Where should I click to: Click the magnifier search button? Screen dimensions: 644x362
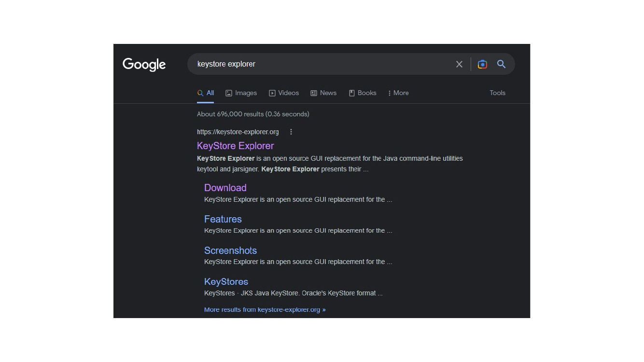[501, 64]
